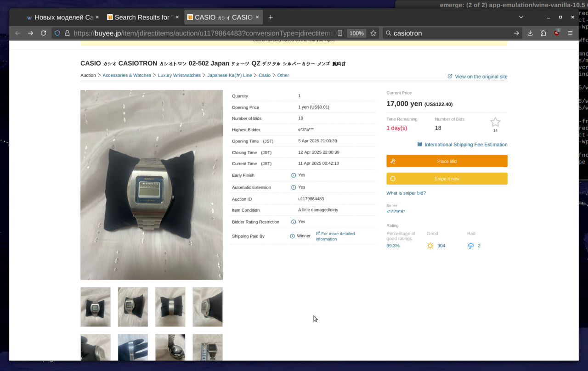This screenshot has height=371, width=588.
Task: Reload the page with the refresh icon
Action: coord(43,33)
